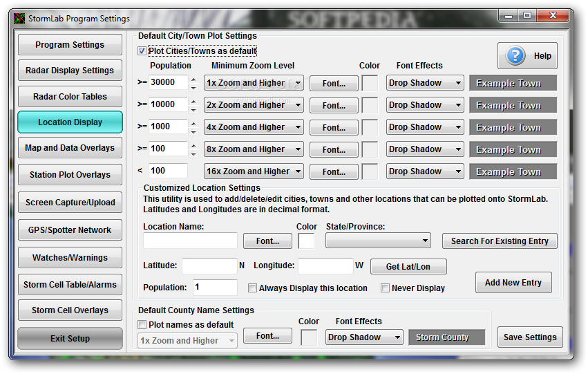Decrease the >= 100 population spinner down arrow
The width and height of the screenshot is (588, 374).
(x=193, y=153)
